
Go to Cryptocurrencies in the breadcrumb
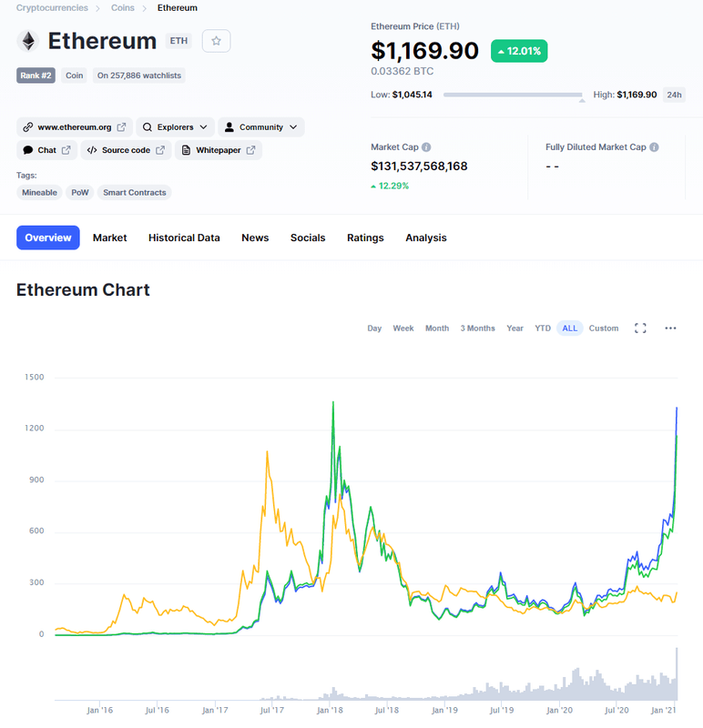[x=52, y=8]
